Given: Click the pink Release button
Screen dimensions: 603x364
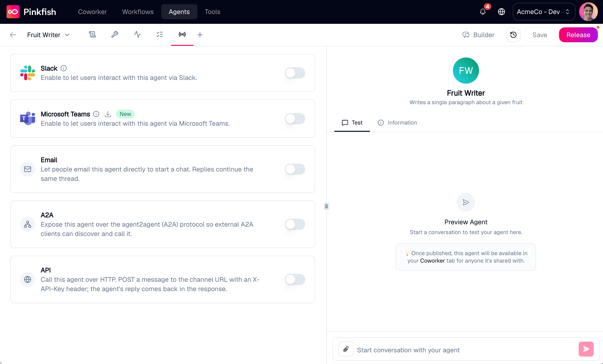Looking at the screenshot, I should [x=578, y=35].
